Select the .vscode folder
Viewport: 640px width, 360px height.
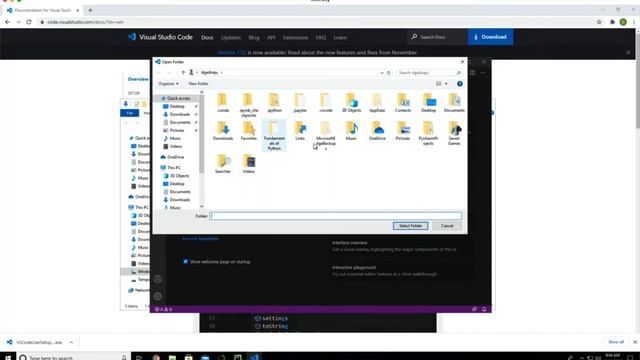point(326,103)
